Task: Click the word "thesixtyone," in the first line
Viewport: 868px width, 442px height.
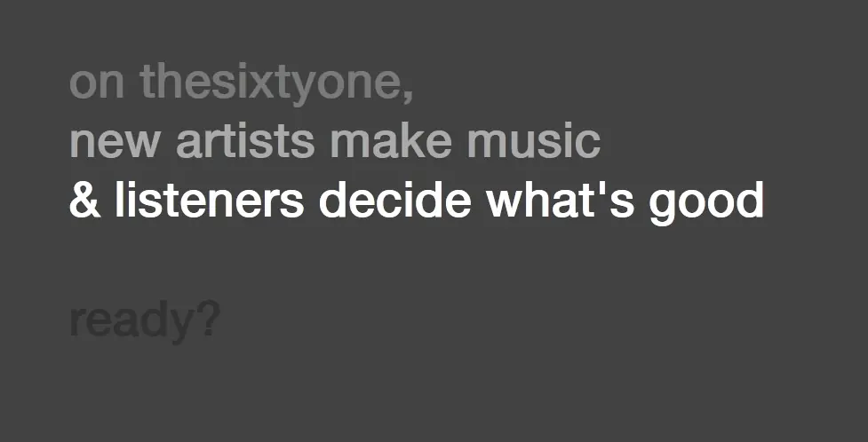Action: [x=276, y=83]
